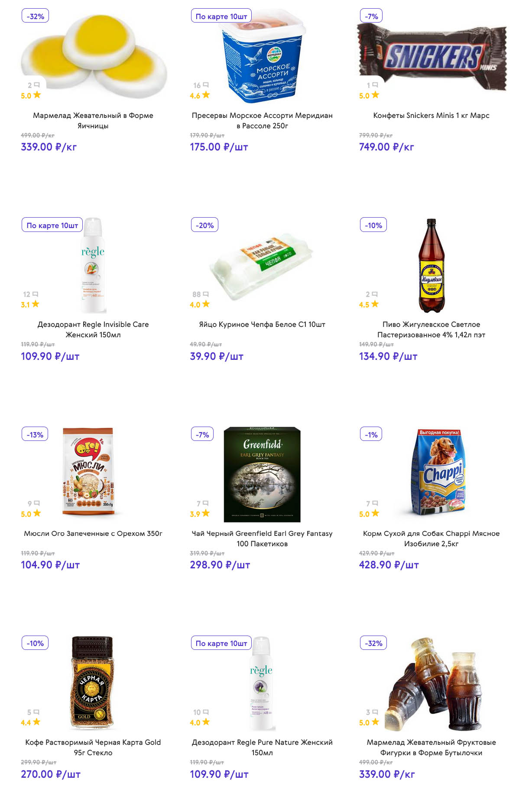Image resolution: width=532 pixels, height=786 pixels.
Task: Click the comments icon on Snickers Minis
Action: [375, 85]
